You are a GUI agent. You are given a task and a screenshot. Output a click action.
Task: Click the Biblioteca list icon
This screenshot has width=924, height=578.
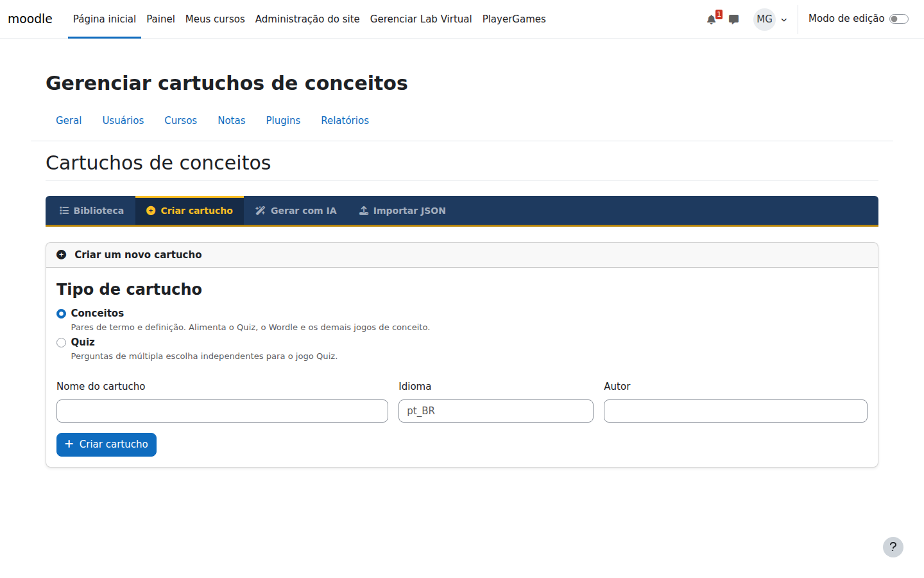(64, 211)
